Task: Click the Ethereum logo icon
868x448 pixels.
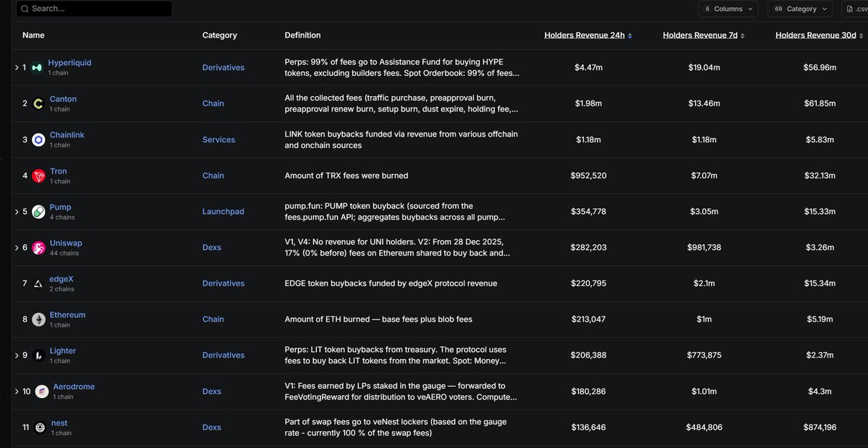Action: 38,319
